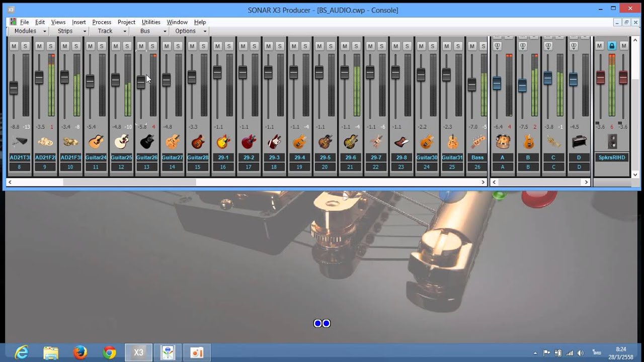Viewport: 644px width, 362px height.
Task: Click the SpkrsRIHD output name label
Action: (612, 157)
